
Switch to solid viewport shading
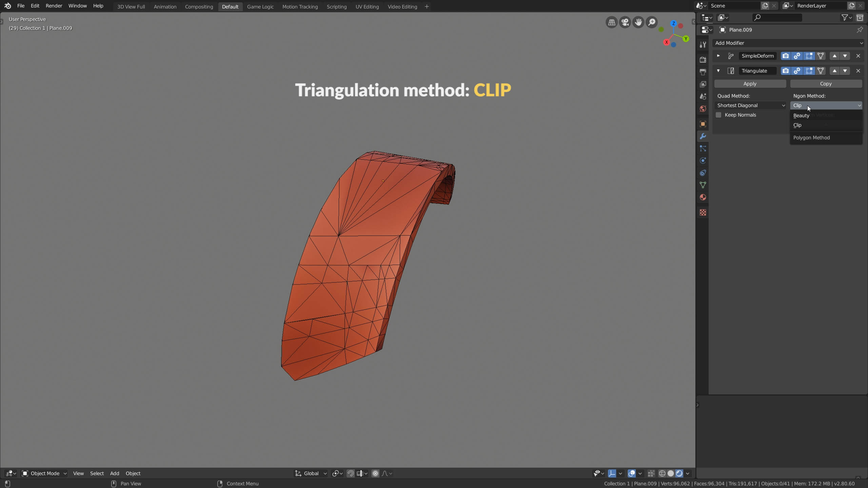(670, 473)
